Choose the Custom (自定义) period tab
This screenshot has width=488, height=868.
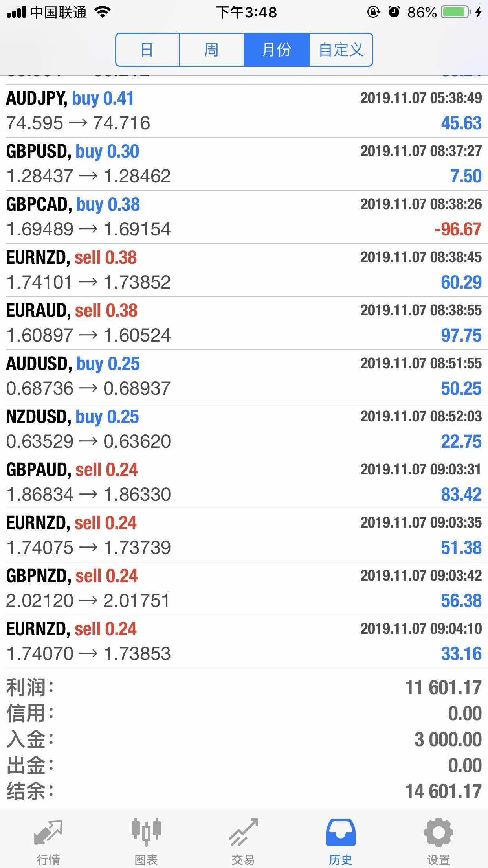click(x=341, y=50)
